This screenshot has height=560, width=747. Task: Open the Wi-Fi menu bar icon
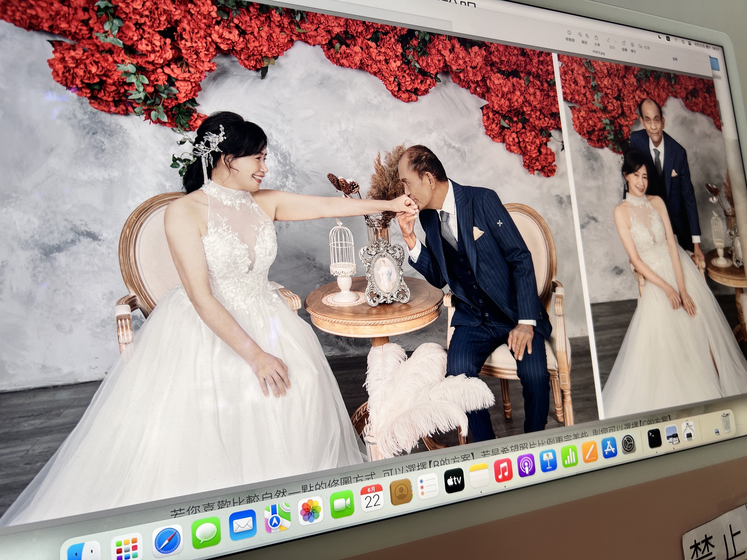click(676, 40)
